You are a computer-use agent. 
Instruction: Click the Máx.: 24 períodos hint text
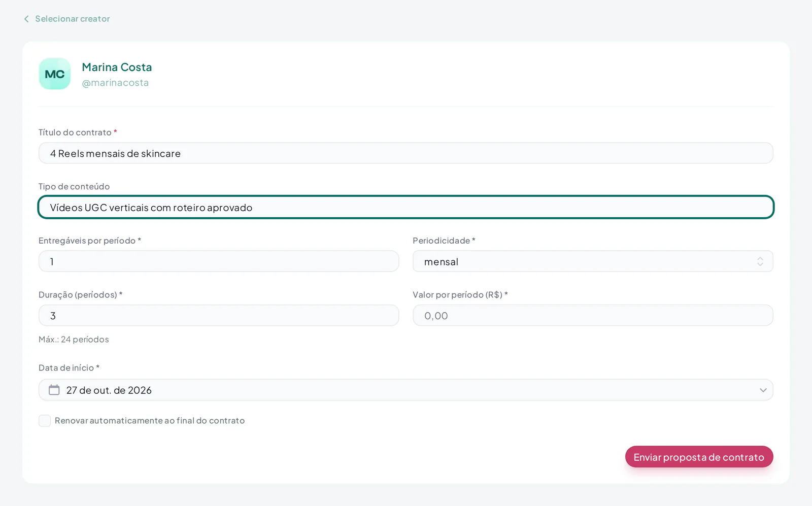74,340
